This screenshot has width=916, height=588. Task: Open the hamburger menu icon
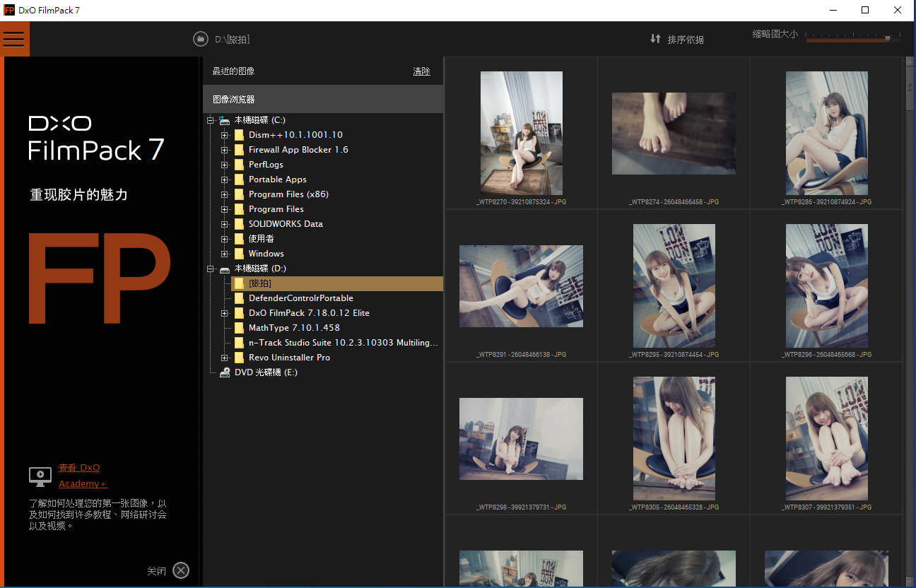(14, 39)
